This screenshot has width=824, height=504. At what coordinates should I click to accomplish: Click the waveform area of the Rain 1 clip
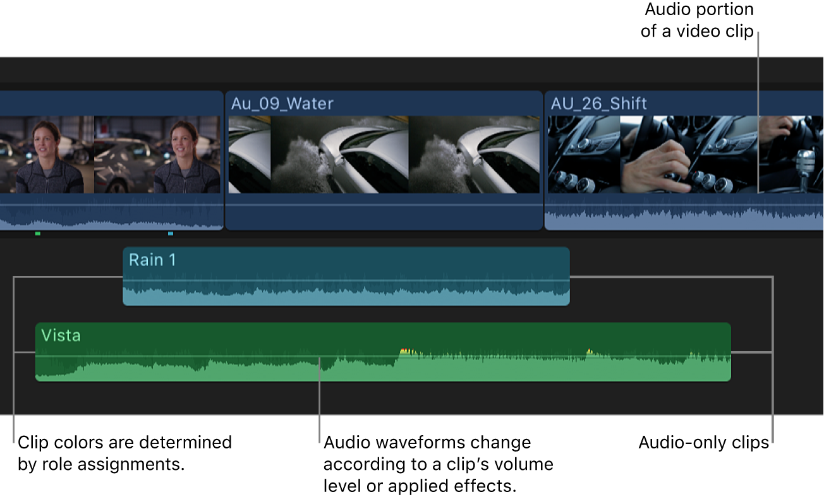point(346,294)
